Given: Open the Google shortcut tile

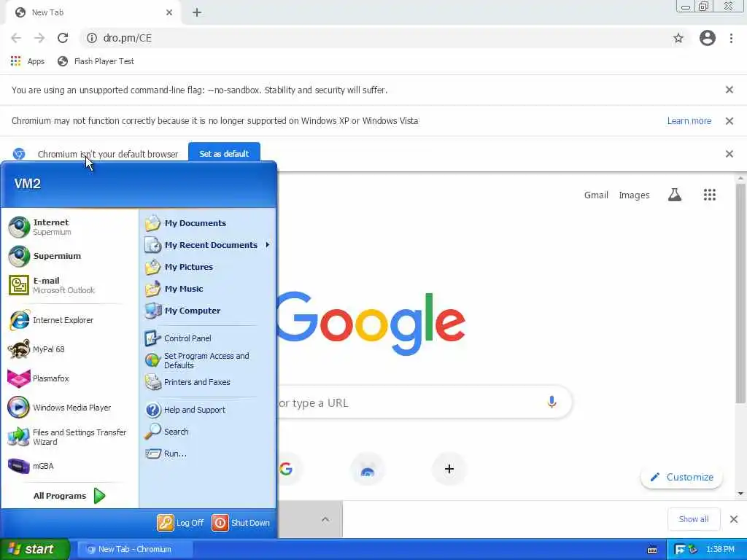Looking at the screenshot, I should 286,469.
